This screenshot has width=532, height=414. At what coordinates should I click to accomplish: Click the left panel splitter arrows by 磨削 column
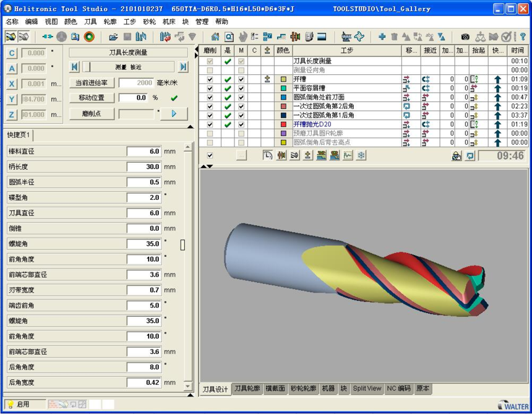pyautogui.click(x=197, y=53)
